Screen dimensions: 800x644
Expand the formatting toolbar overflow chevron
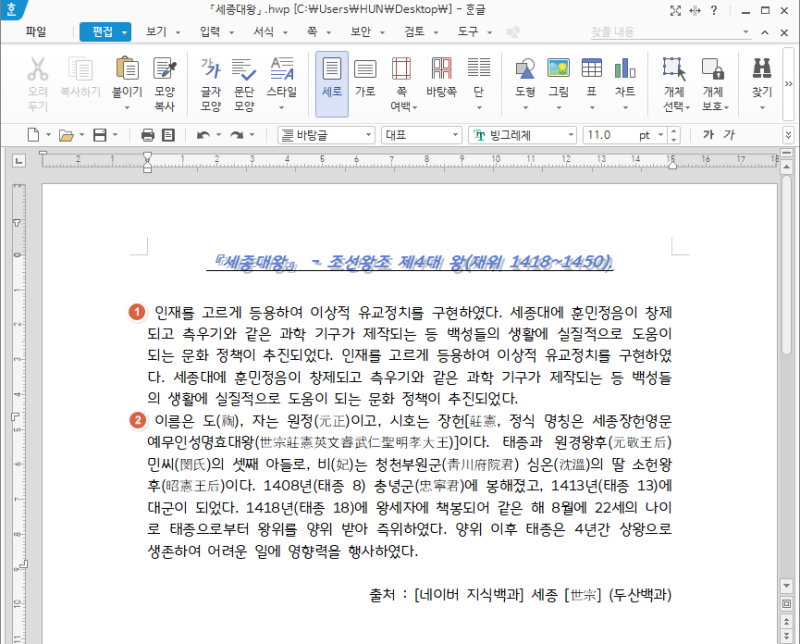point(789,135)
